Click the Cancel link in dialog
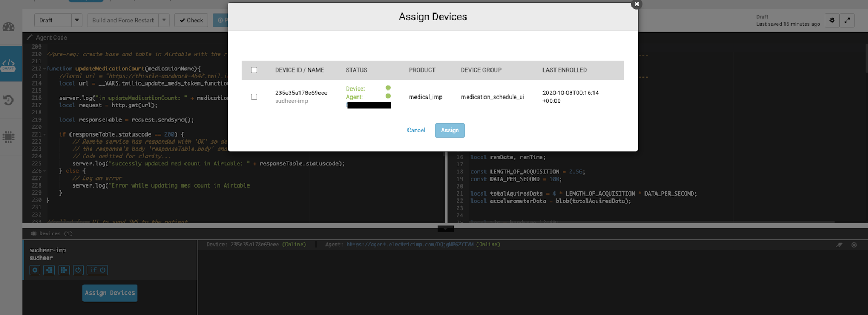The image size is (868, 315). click(416, 130)
